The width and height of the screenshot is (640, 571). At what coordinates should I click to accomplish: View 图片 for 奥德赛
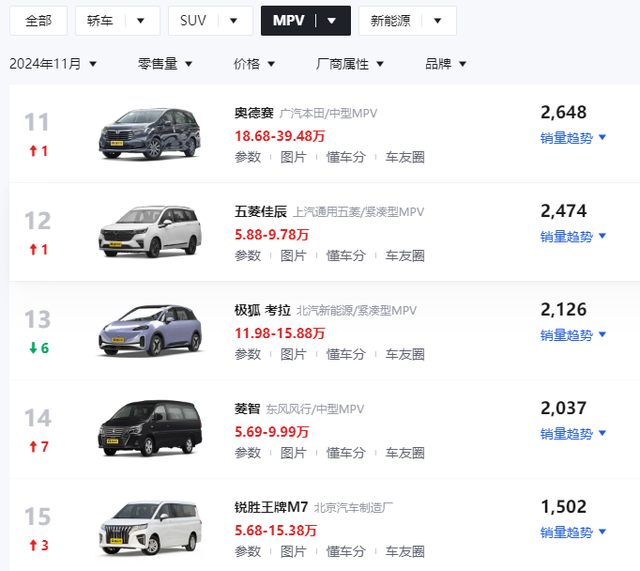(x=293, y=157)
